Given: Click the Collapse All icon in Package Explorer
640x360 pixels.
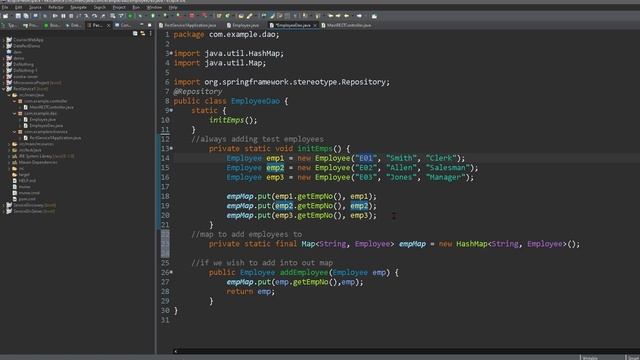Looking at the screenshot, I should click(x=135, y=33).
